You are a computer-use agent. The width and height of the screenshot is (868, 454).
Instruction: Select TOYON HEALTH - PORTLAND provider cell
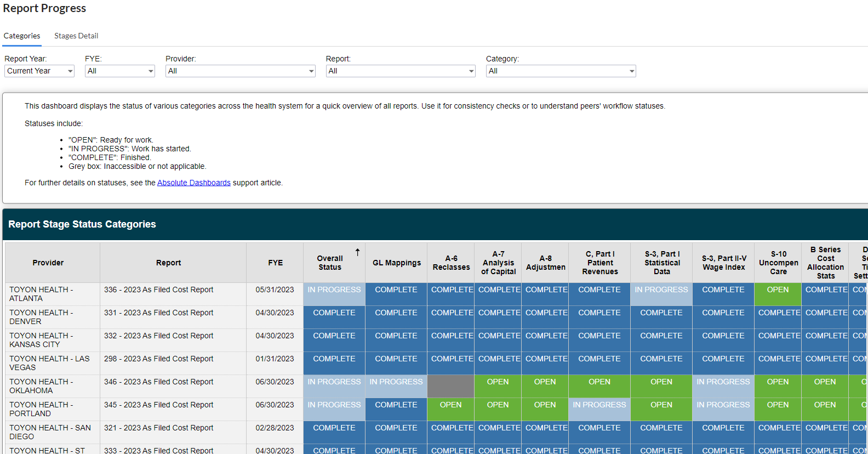pyautogui.click(x=53, y=409)
